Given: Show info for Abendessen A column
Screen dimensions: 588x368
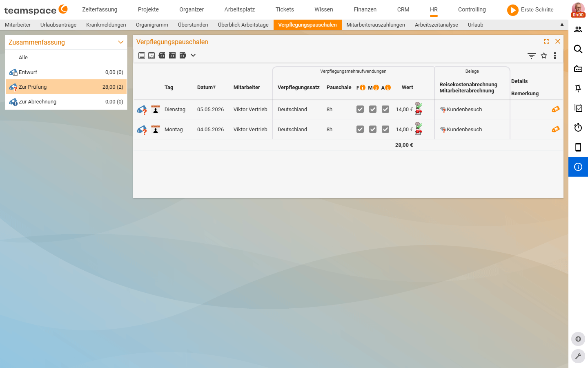Looking at the screenshot, I should 388,88.
